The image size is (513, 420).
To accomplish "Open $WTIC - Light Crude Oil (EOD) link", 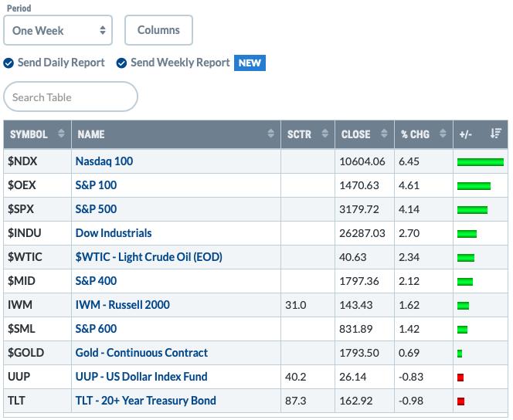I will (x=149, y=257).
